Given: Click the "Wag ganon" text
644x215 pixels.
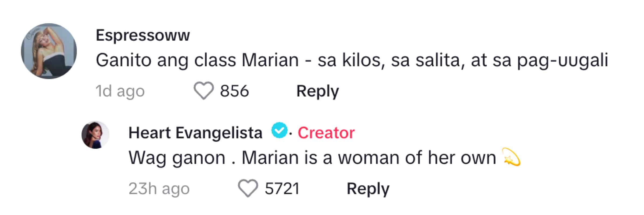Looking at the screenshot, I should point(177,158).
